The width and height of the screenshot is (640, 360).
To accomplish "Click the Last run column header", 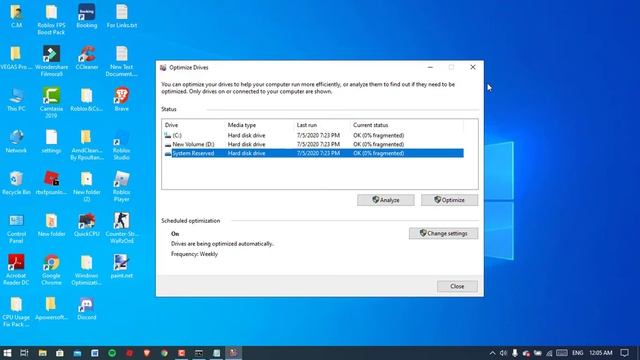I will tap(322, 125).
